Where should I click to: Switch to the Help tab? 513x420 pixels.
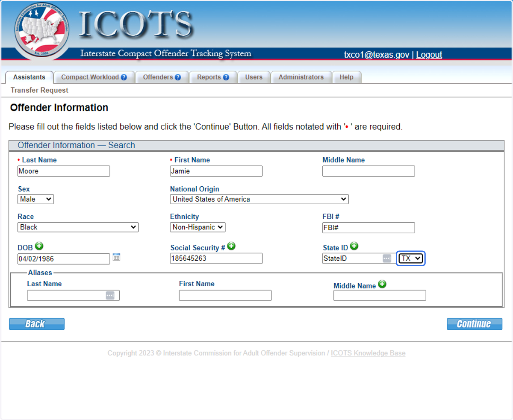[x=347, y=77]
